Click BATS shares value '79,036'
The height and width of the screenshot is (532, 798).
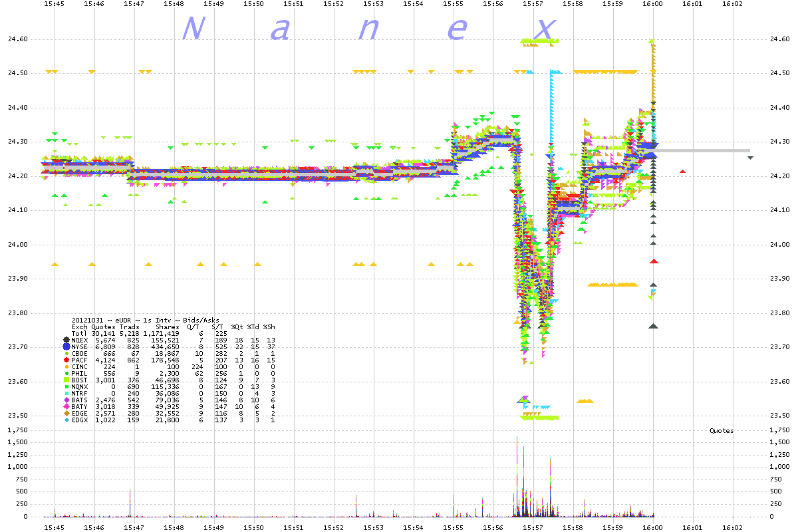point(168,400)
